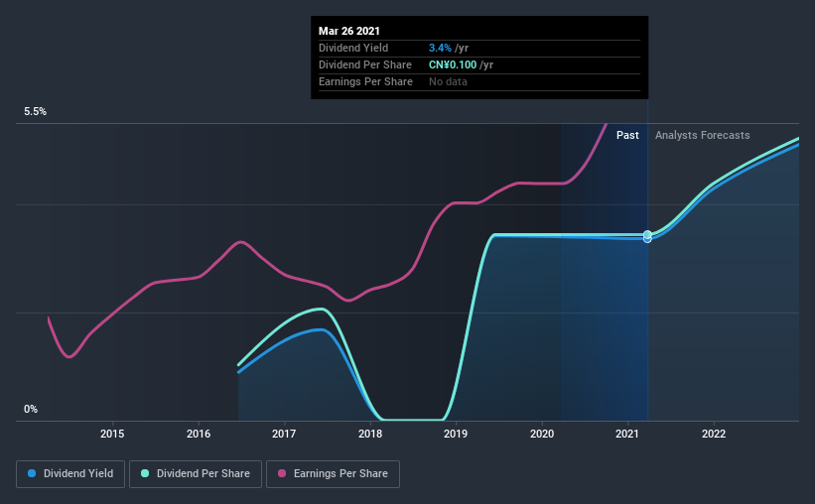Select the 2019 x-axis label
Screen dimensions: 815x504
point(456,434)
